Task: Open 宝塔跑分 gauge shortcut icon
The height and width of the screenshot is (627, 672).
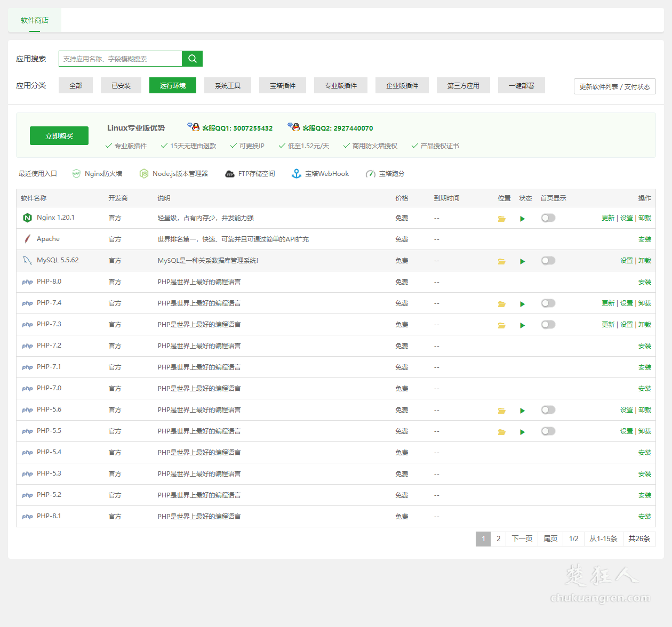Action: (371, 174)
